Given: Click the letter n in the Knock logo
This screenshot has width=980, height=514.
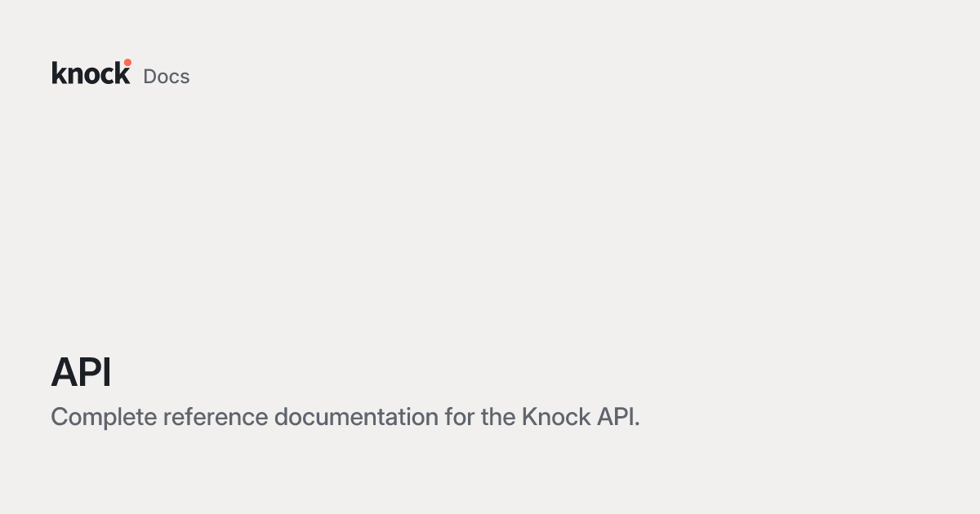Looking at the screenshot, I should (76, 75).
